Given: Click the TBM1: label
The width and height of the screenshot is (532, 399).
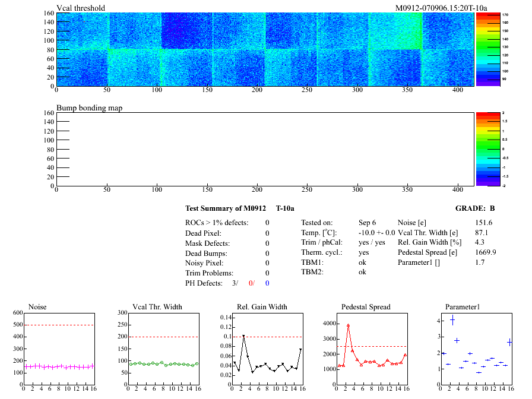Looking at the screenshot, I should coord(312,262).
